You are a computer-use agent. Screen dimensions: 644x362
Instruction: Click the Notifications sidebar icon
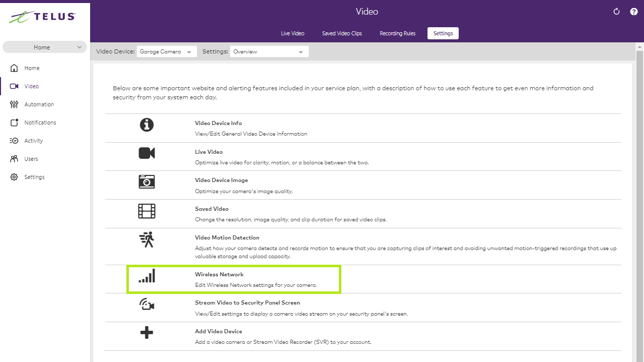point(14,123)
